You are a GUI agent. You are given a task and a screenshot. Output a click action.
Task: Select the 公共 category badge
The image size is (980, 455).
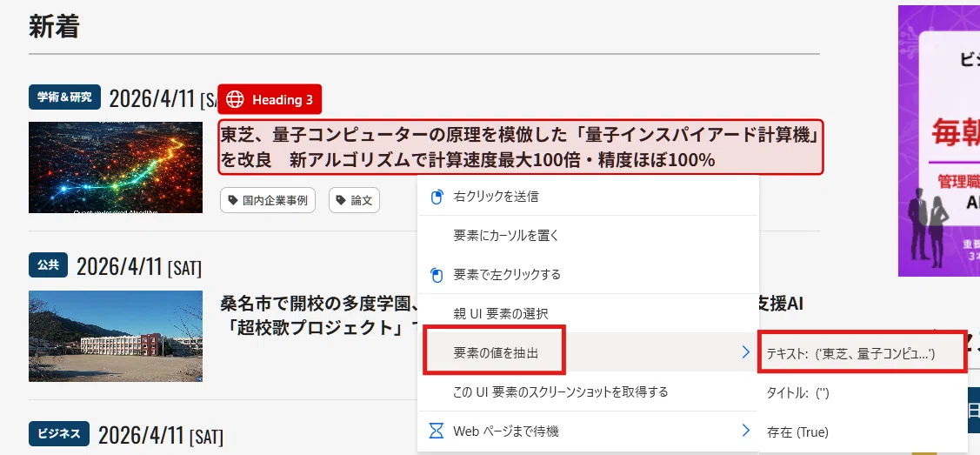(48, 265)
